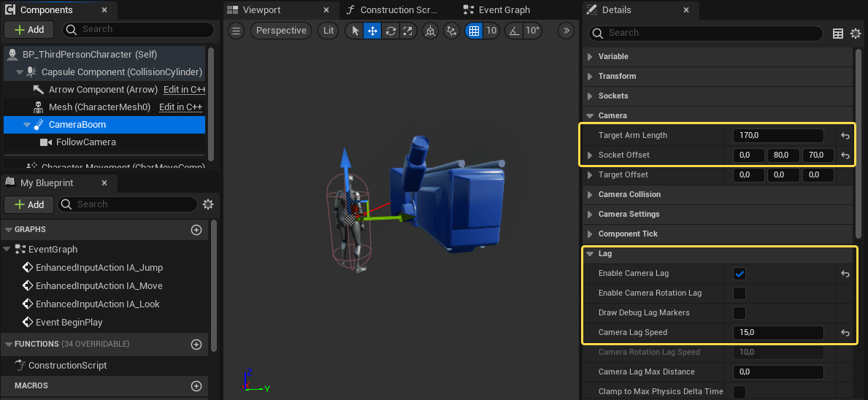Focus the My Blueprint search field
The height and width of the screenshot is (400, 868).
coord(127,204)
